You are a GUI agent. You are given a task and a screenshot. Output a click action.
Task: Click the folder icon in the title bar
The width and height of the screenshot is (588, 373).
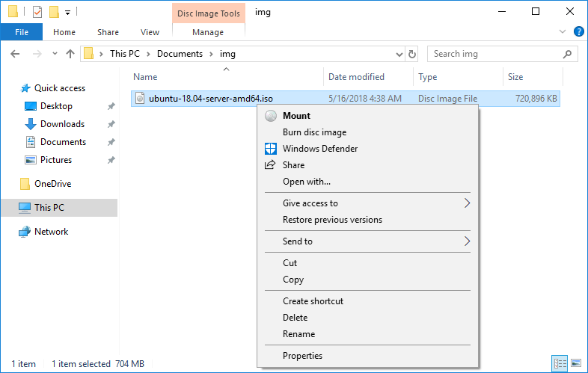click(x=13, y=12)
